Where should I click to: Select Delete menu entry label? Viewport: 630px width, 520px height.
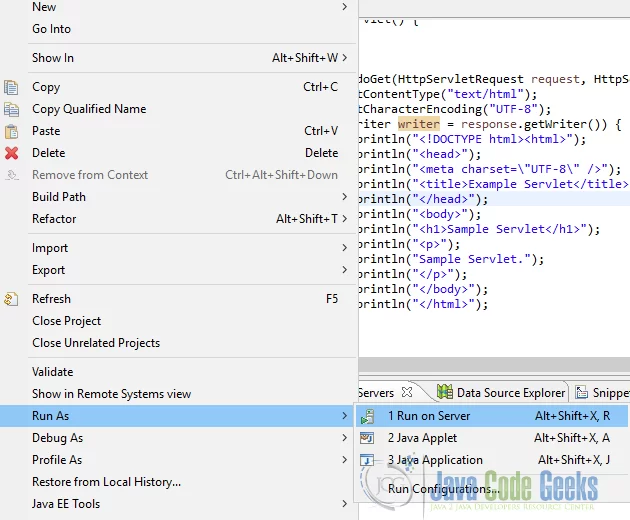point(49,153)
